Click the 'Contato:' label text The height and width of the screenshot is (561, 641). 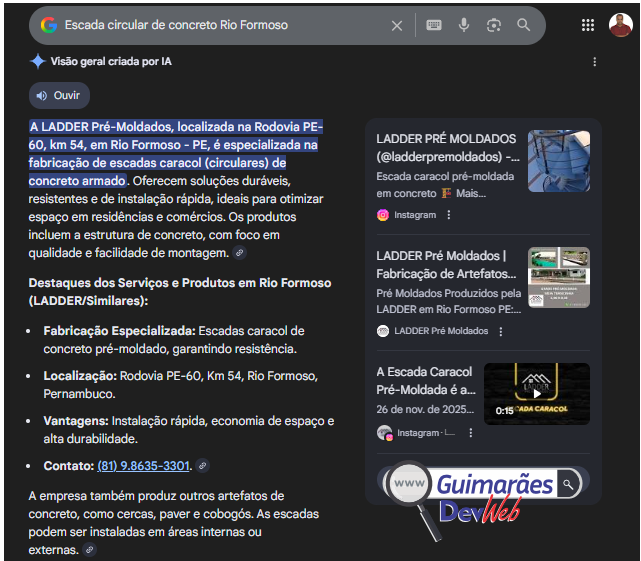pyautogui.click(x=68, y=466)
